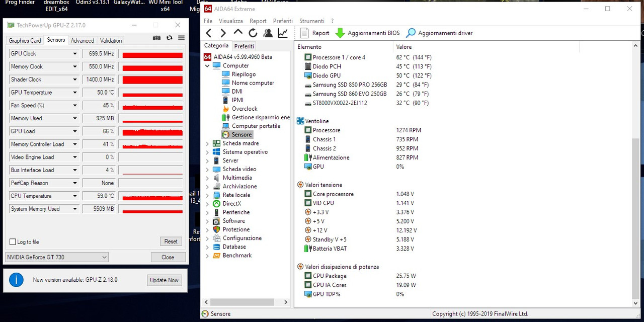This screenshot has height=322, width=644.
Task: Click the Update Now button
Action: click(165, 280)
